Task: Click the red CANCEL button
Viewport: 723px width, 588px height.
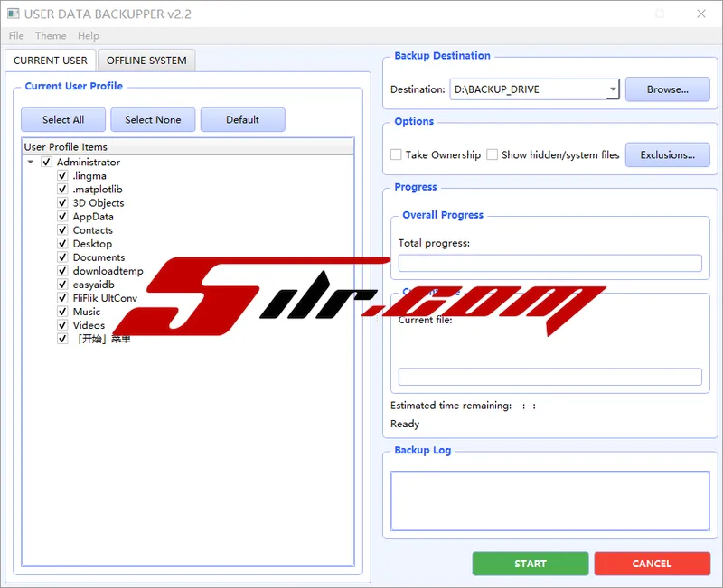Action: click(x=652, y=564)
